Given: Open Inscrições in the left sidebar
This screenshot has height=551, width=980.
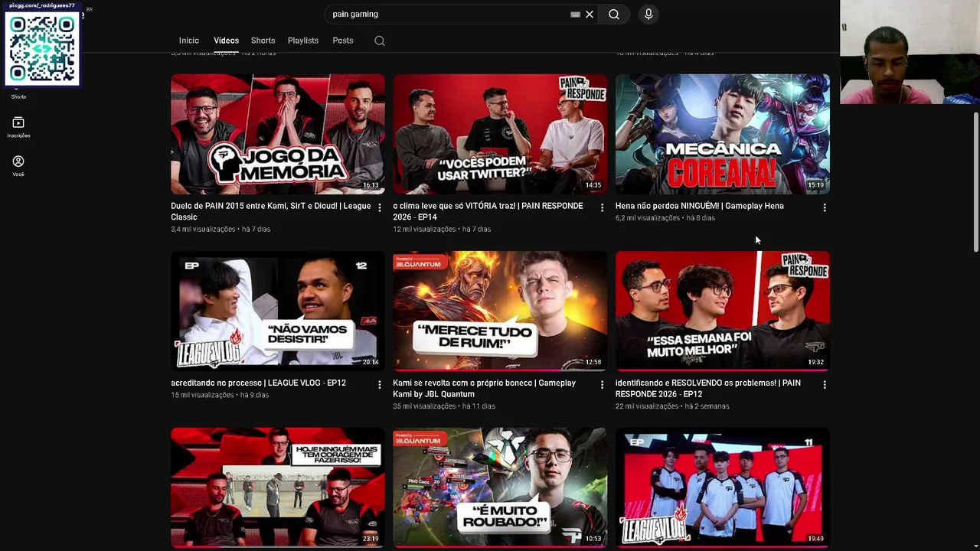Looking at the screenshot, I should [x=18, y=127].
